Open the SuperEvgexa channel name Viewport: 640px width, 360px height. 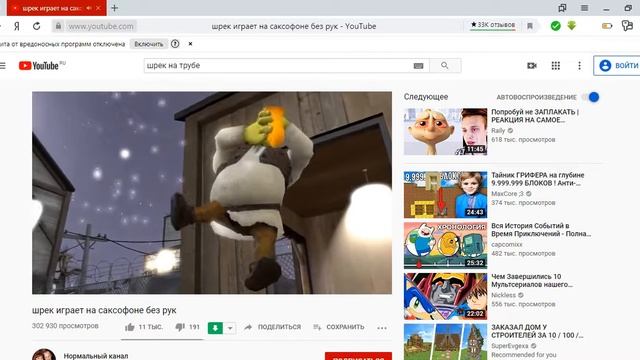[510, 346]
